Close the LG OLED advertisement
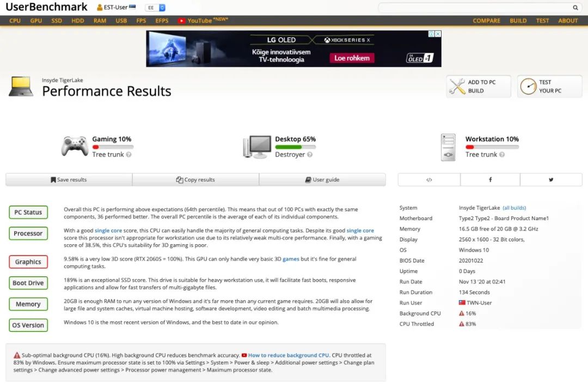The image size is (588, 388). [438, 34]
